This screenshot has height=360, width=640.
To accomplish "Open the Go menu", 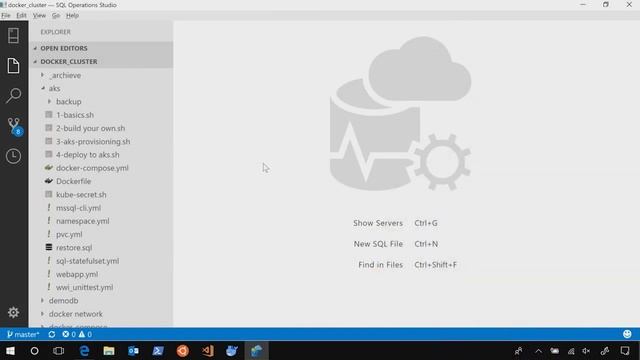I will point(56,16).
